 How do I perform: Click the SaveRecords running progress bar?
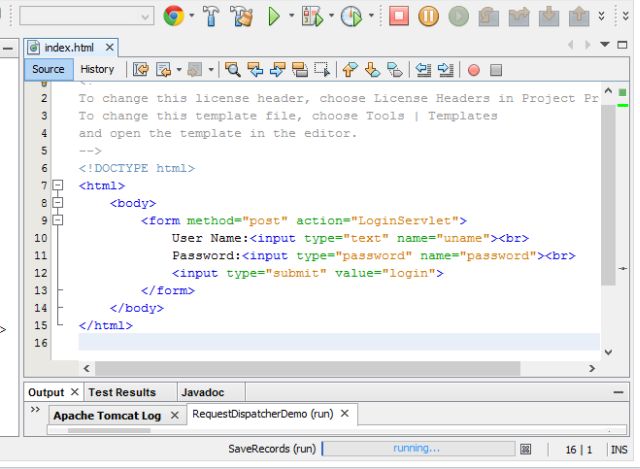(x=418, y=449)
